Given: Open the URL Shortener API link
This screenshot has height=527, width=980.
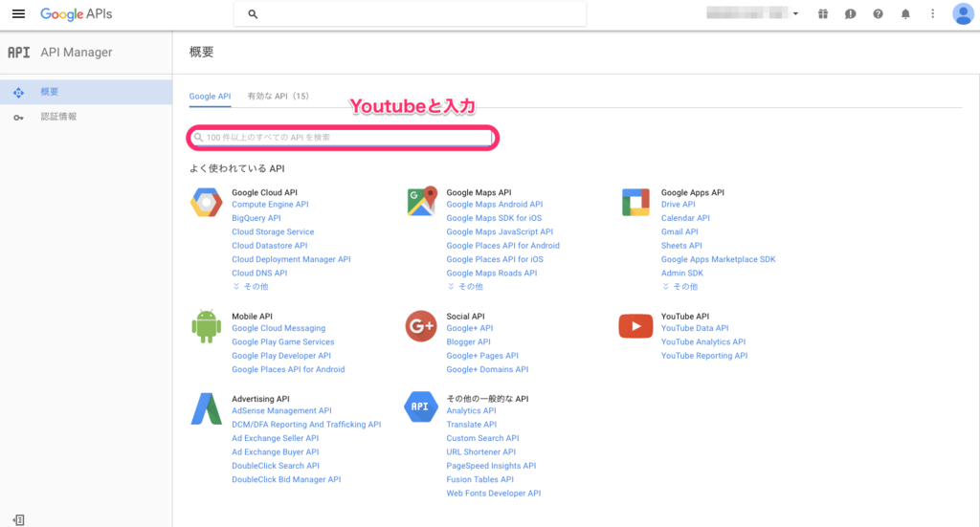Looking at the screenshot, I should coord(480,451).
